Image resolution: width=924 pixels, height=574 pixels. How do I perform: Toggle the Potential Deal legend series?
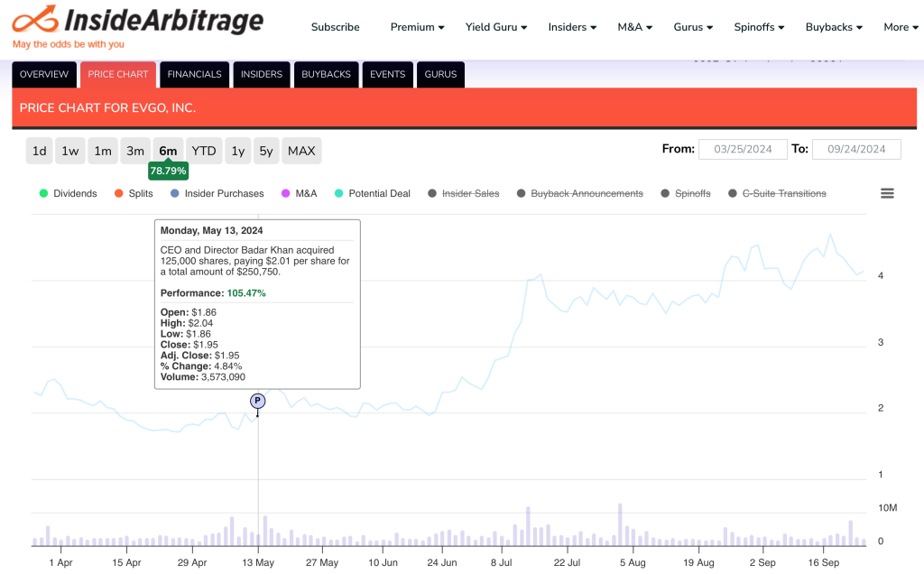point(373,193)
